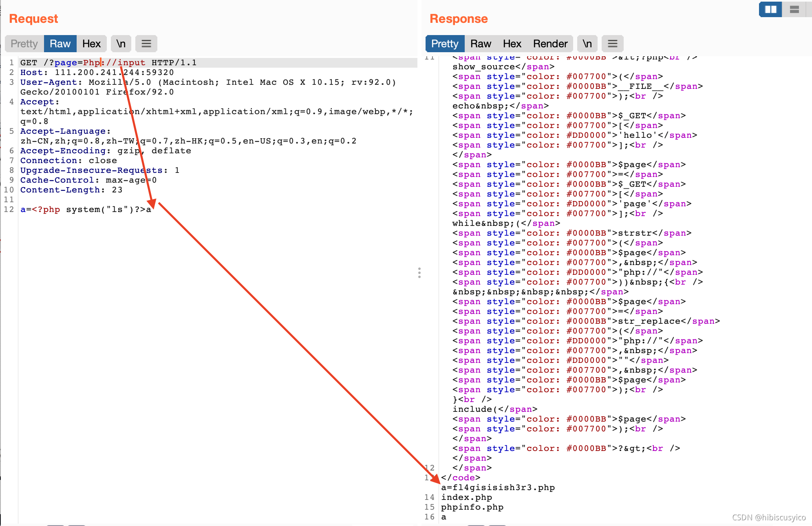The height and width of the screenshot is (526, 812).
Task: Click the Content-Length: 23 header line
Action: click(71, 190)
